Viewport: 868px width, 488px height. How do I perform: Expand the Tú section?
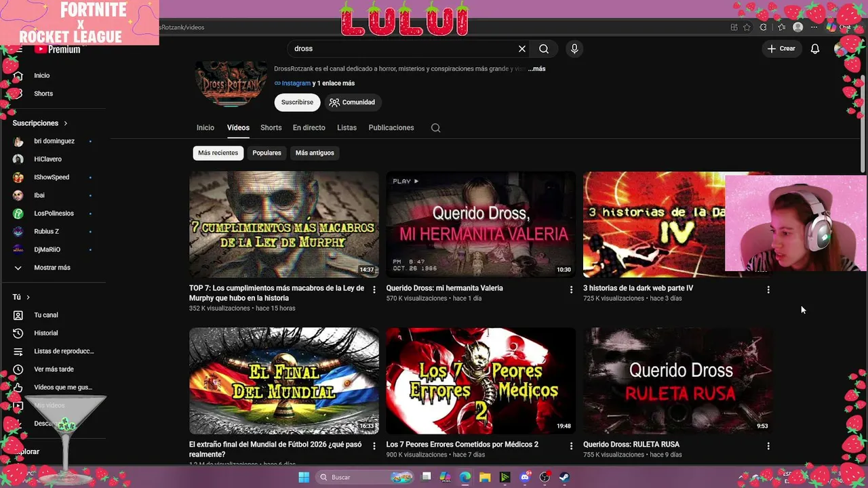21,297
